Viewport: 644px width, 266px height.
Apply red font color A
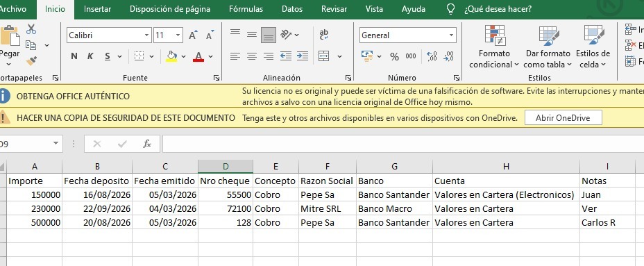click(x=198, y=56)
